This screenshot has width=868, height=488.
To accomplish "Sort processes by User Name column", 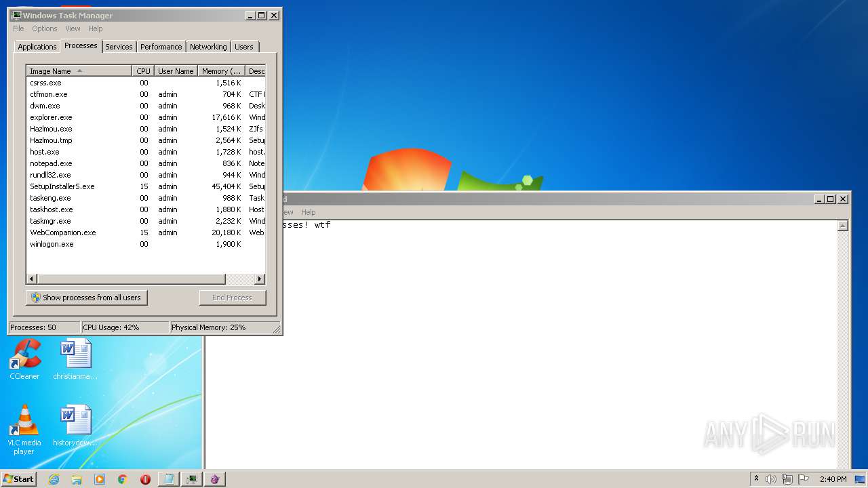I will [176, 71].
